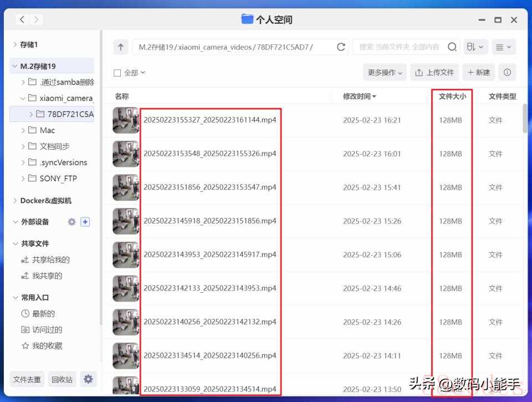532x402 pixels.
Task: Open settings gear beside 回收站
Action: (88, 379)
